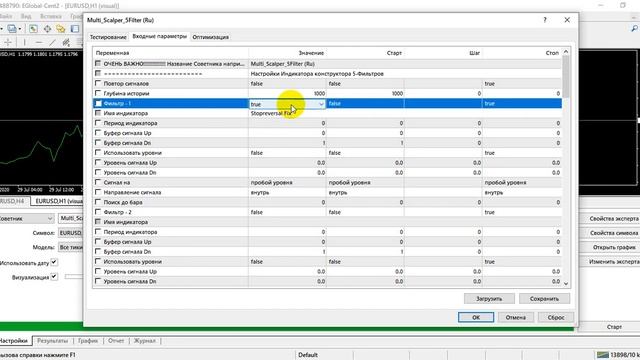Click Default in the status bar
Viewport: 640px width, 360px height.
pos(308,355)
